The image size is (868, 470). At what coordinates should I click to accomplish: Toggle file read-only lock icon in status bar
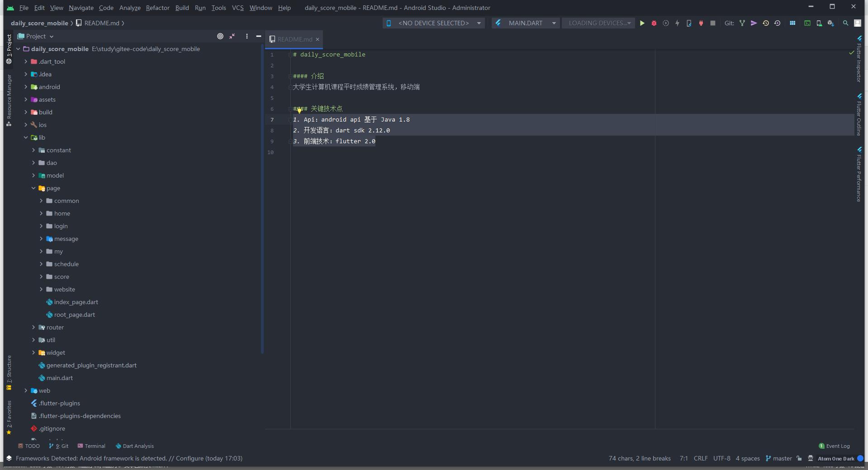click(x=799, y=458)
